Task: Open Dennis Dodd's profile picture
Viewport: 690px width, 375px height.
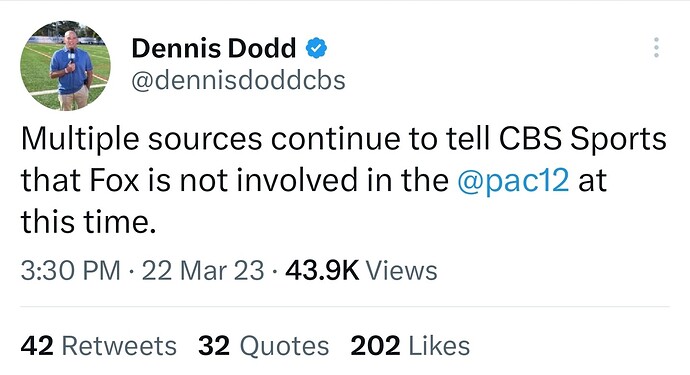Action: pyautogui.click(x=65, y=66)
